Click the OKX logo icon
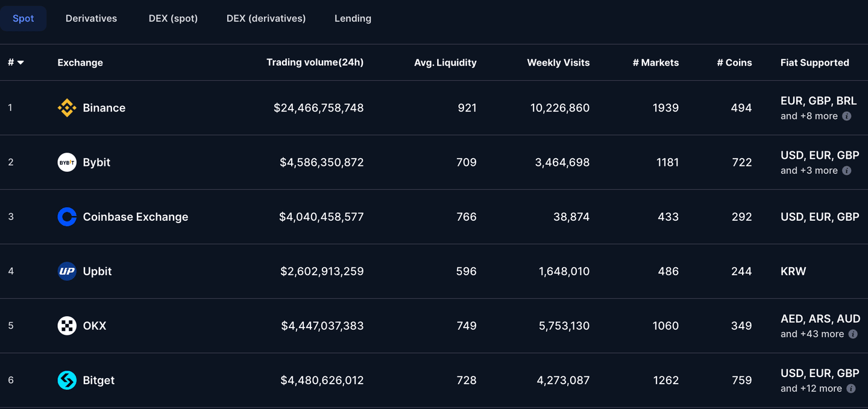This screenshot has width=868, height=409. coord(67,326)
